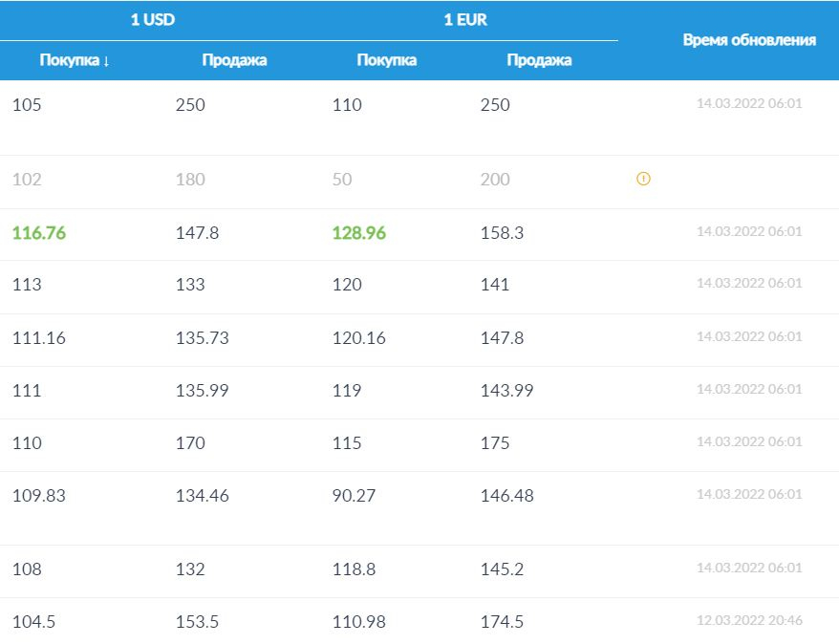Select the 1 EUR header group
Screen dimensions: 839x644
pyautogui.click(x=465, y=20)
